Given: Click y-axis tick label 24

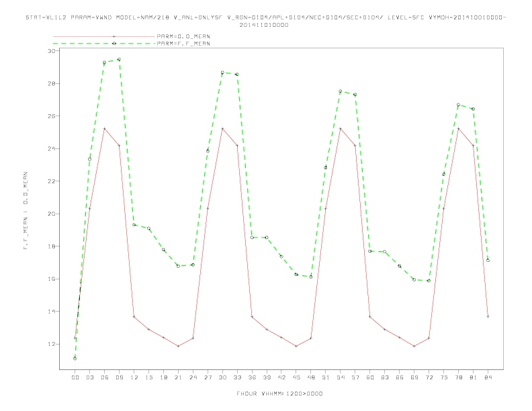Looking at the screenshot, I should [x=51, y=148].
